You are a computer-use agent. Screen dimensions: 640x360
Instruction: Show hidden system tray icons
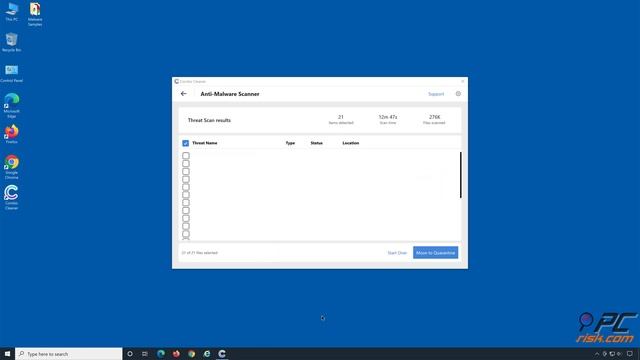click(597, 354)
